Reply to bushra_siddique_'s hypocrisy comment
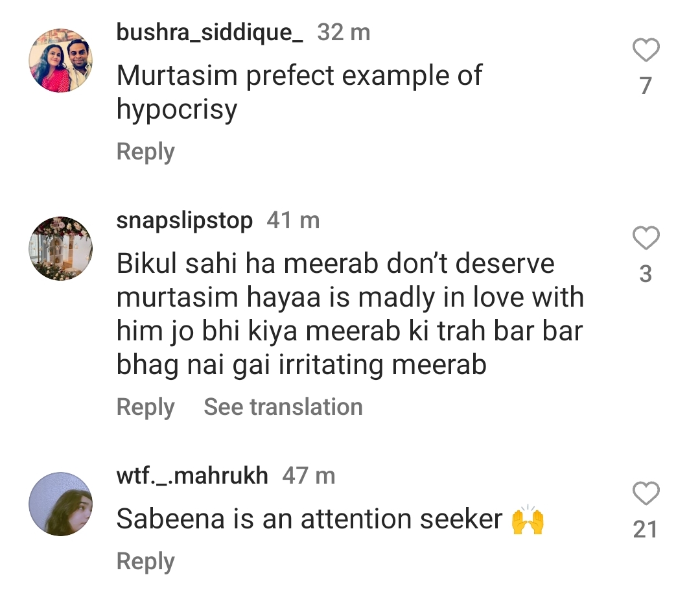The image size is (700, 601). (145, 152)
